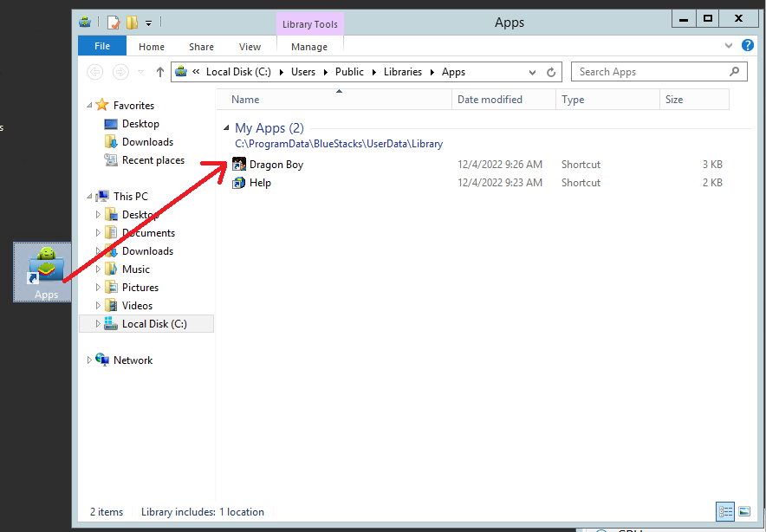This screenshot has height=532, width=766.
Task: Click Recent places icon in Favorites
Action: pos(111,160)
